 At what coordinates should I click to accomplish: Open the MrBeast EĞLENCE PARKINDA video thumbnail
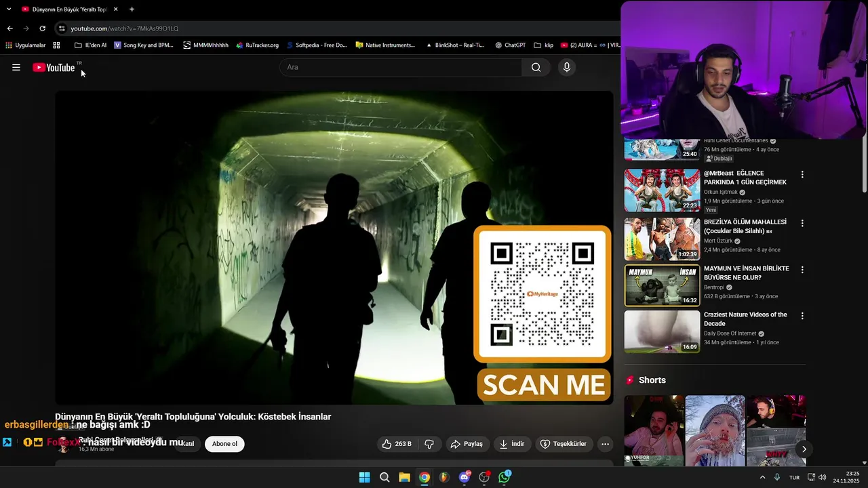click(x=662, y=190)
